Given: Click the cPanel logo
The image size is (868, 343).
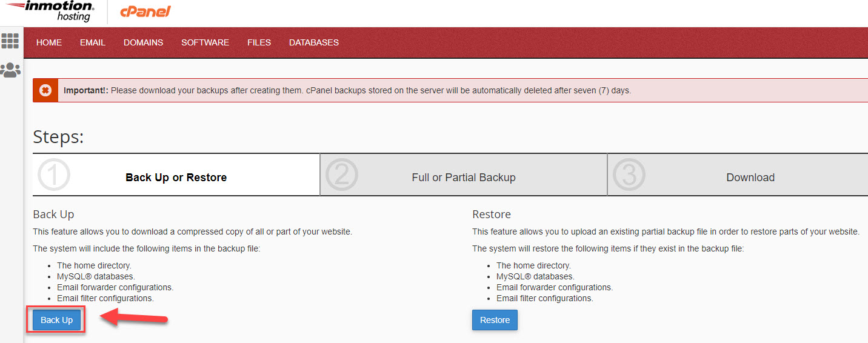Looking at the screenshot, I should (x=145, y=12).
